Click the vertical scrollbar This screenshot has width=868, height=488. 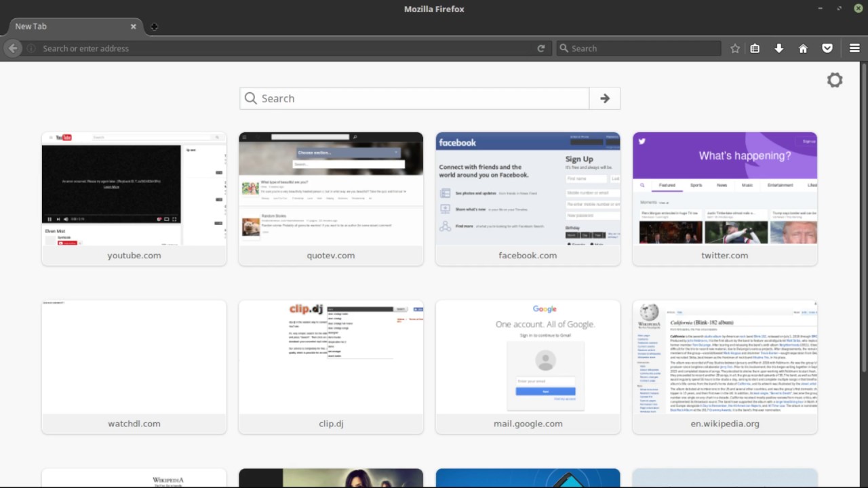coord(864,217)
